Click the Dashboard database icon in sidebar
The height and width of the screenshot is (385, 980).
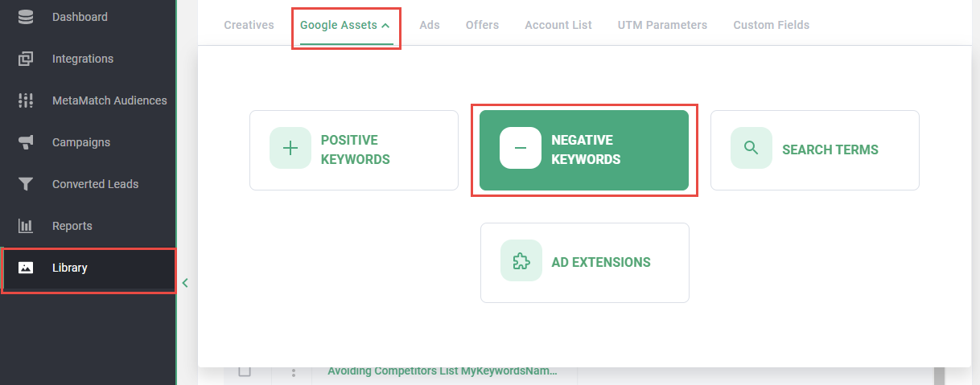[x=26, y=17]
